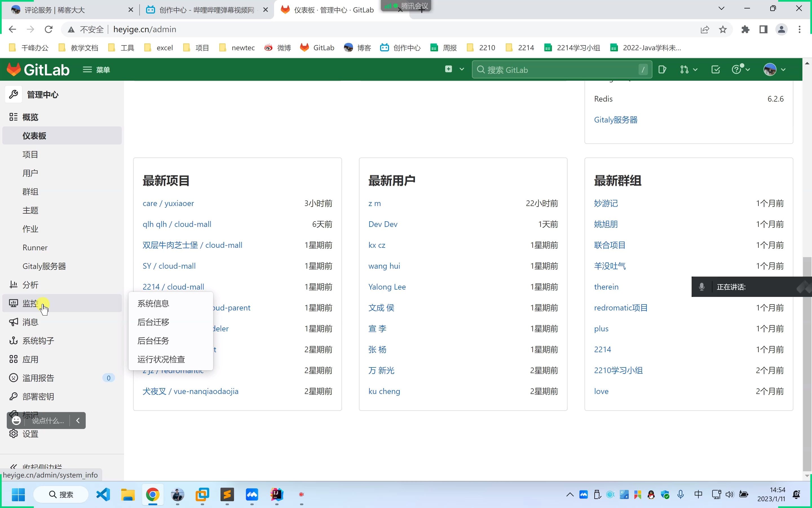Viewport: 812px width, 508px height.
Task: Open the Gitaly服务器 link in components card
Action: click(615, 120)
